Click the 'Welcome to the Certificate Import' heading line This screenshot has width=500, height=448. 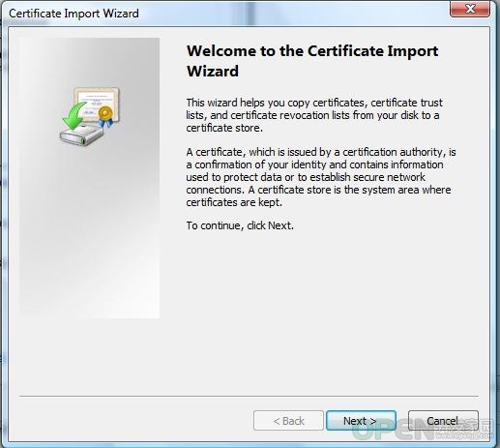pyautogui.click(x=312, y=51)
